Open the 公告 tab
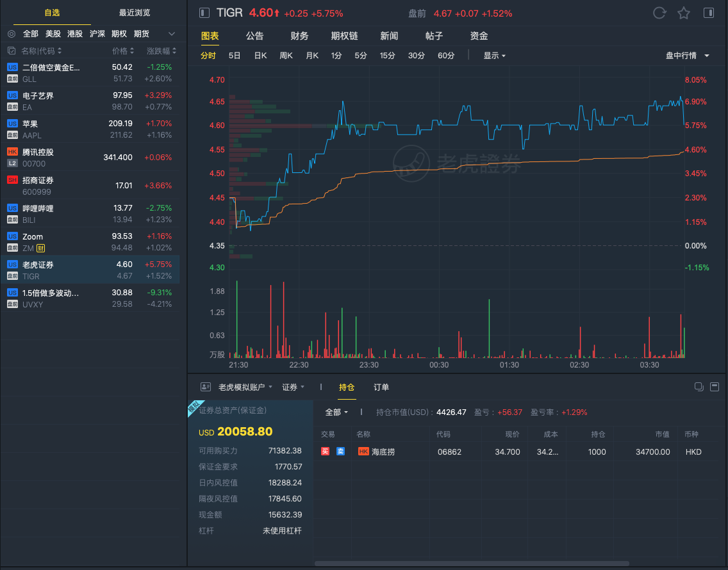Screen dimensions: 728x570 254,36
